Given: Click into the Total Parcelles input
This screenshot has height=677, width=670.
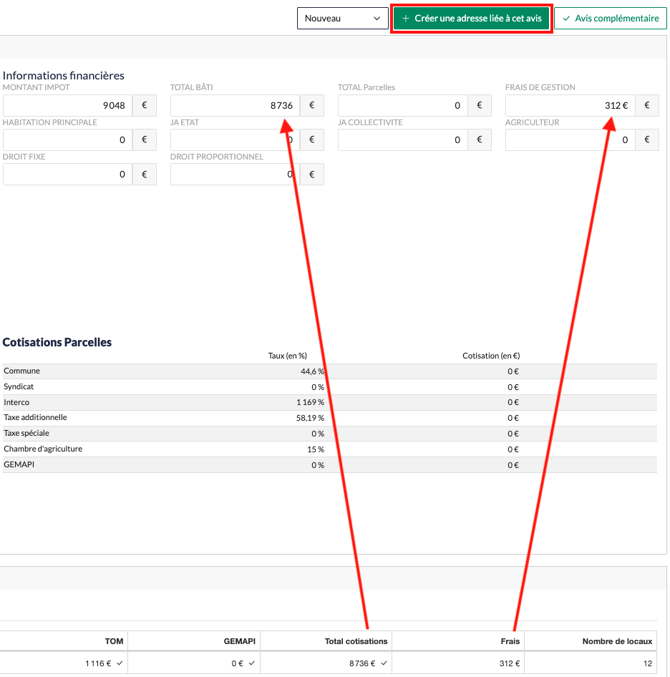Looking at the screenshot, I should 402,105.
